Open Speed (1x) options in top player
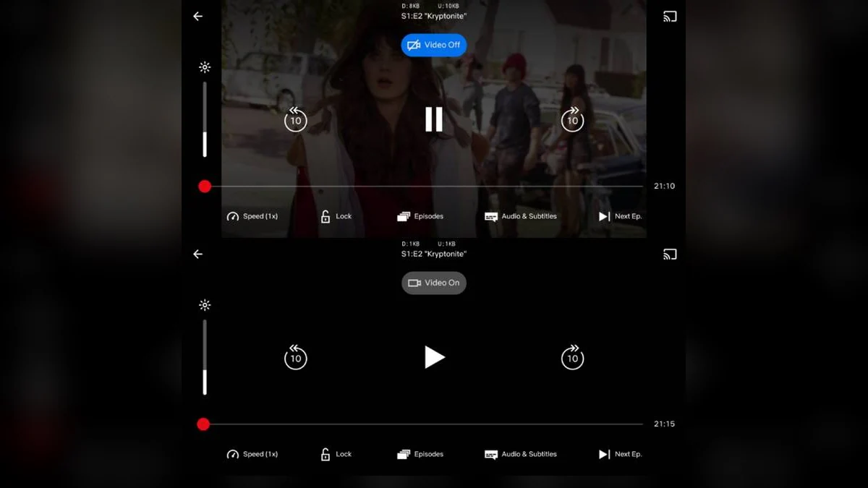Viewport: 868px width, 488px height. [x=252, y=216]
